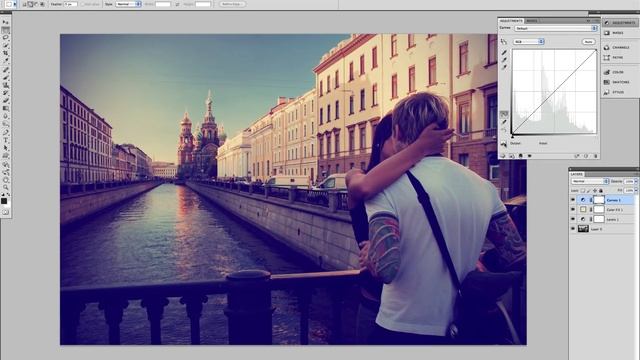Choose Add to selection in the options bar
The width and height of the screenshot is (640, 360).
[30, 4]
